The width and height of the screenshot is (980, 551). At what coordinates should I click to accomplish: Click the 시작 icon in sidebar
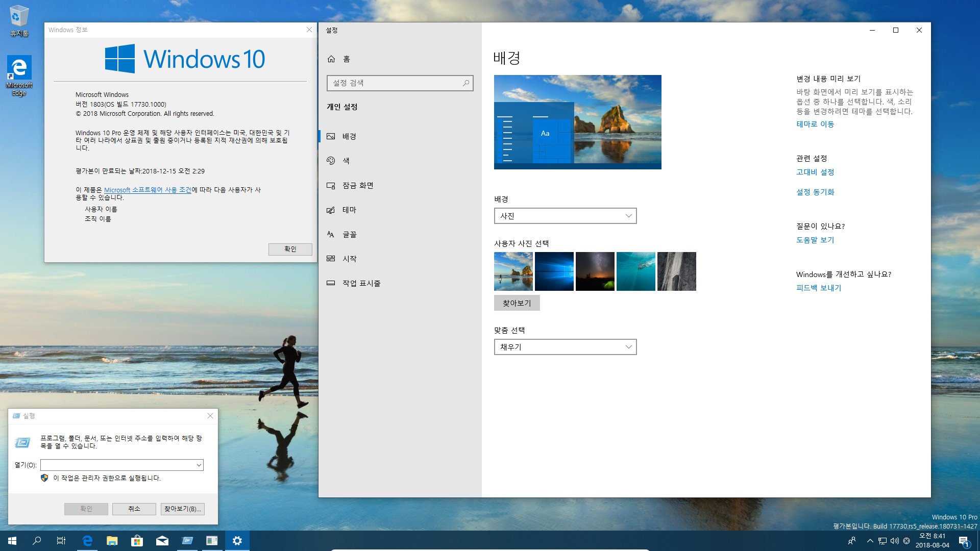tap(331, 259)
